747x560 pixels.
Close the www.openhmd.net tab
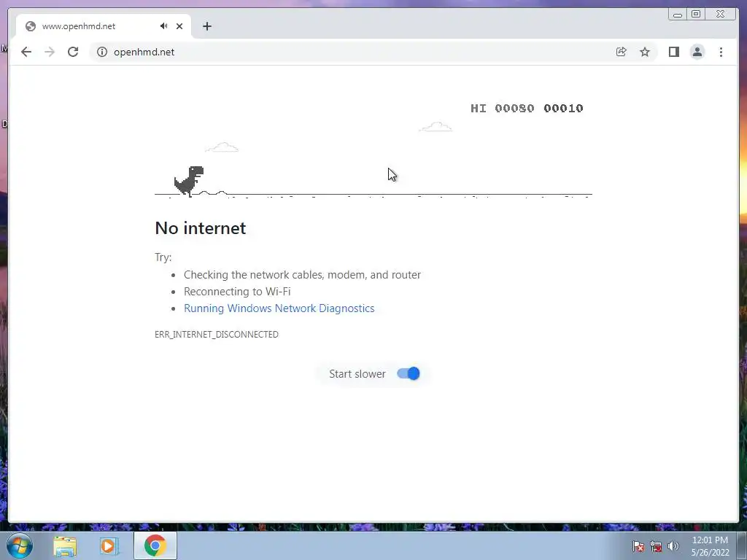[179, 26]
